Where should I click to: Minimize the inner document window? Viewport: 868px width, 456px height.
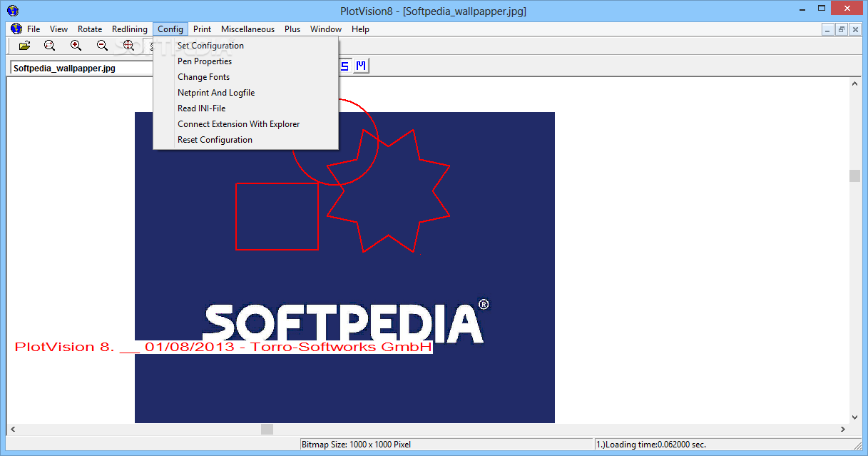(x=828, y=29)
